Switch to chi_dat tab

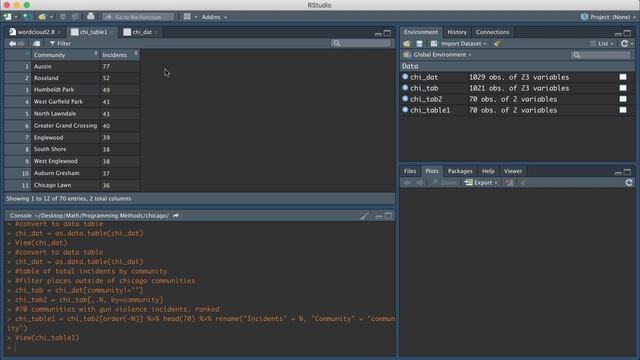click(x=142, y=32)
